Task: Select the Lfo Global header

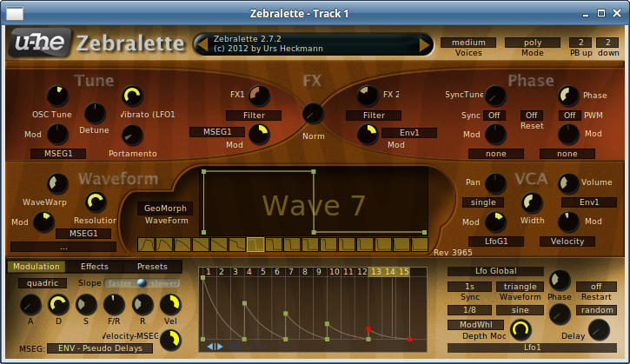Action: [x=495, y=271]
